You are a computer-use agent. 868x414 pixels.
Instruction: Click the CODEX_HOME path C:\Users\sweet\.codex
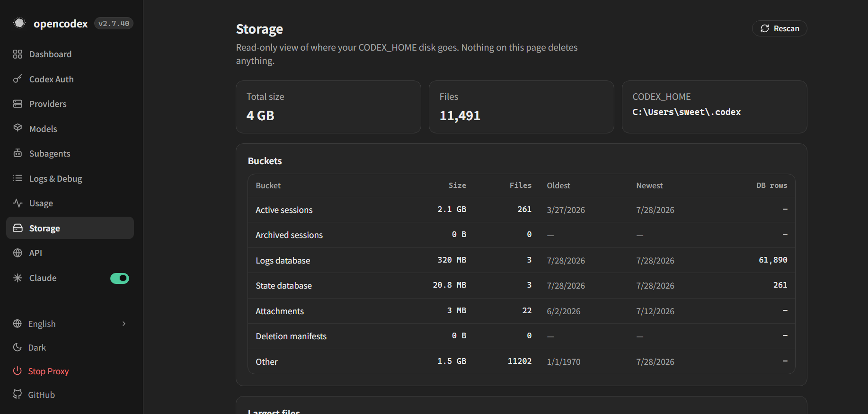686,112
